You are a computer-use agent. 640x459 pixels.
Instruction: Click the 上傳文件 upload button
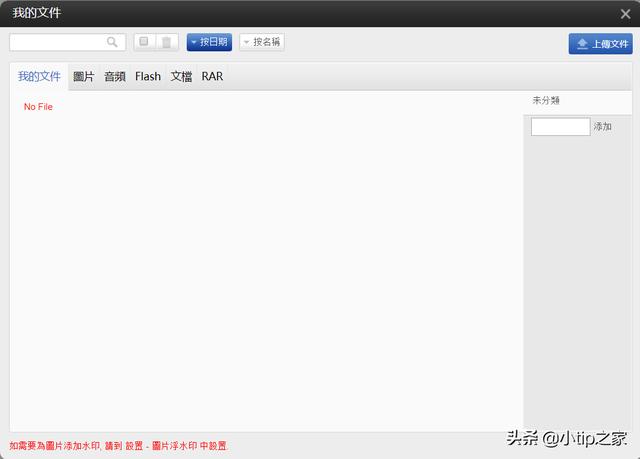coord(601,44)
